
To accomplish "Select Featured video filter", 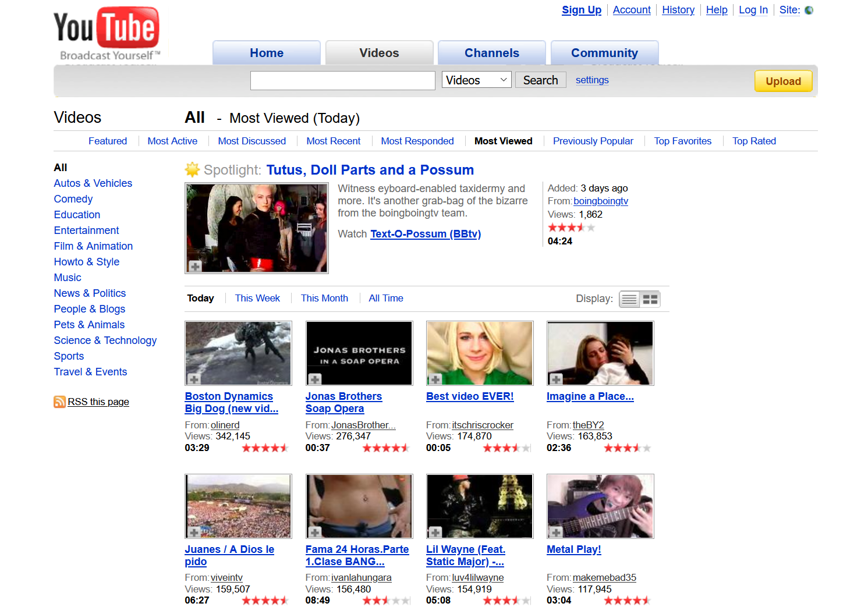I will click(x=108, y=141).
